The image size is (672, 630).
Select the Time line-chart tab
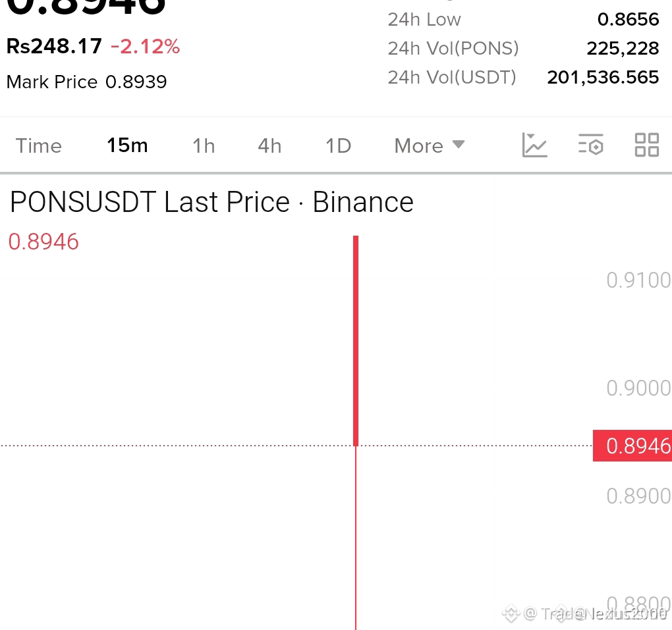pyautogui.click(x=39, y=145)
